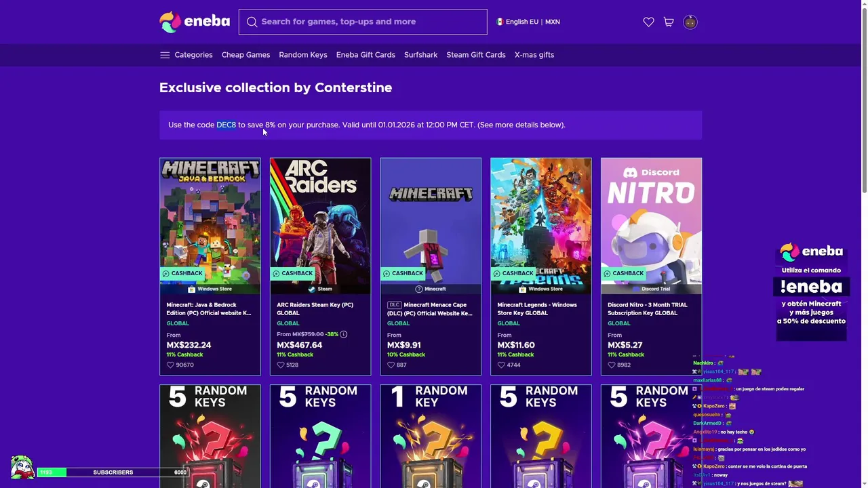The height and width of the screenshot is (488, 868).
Task: Click the Eneba logo
Action: (x=195, y=22)
